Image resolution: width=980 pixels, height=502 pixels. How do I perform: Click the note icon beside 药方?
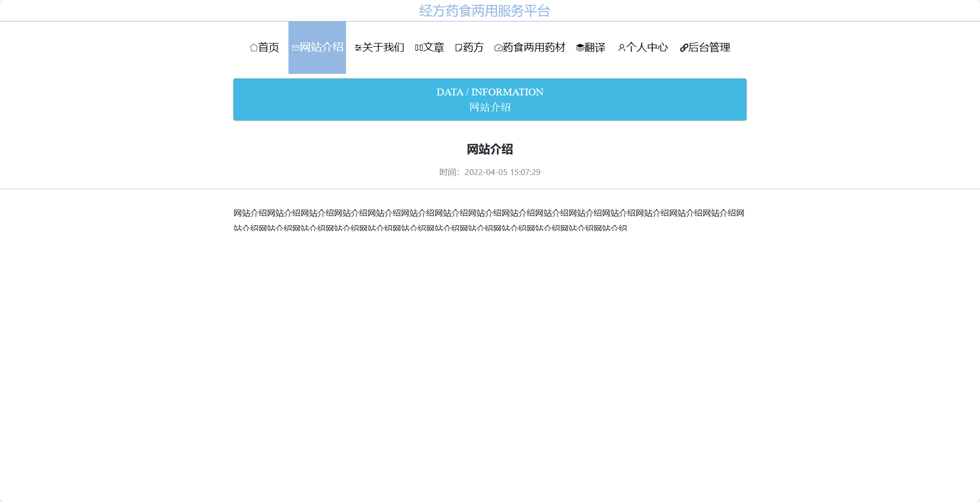click(x=459, y=48)
